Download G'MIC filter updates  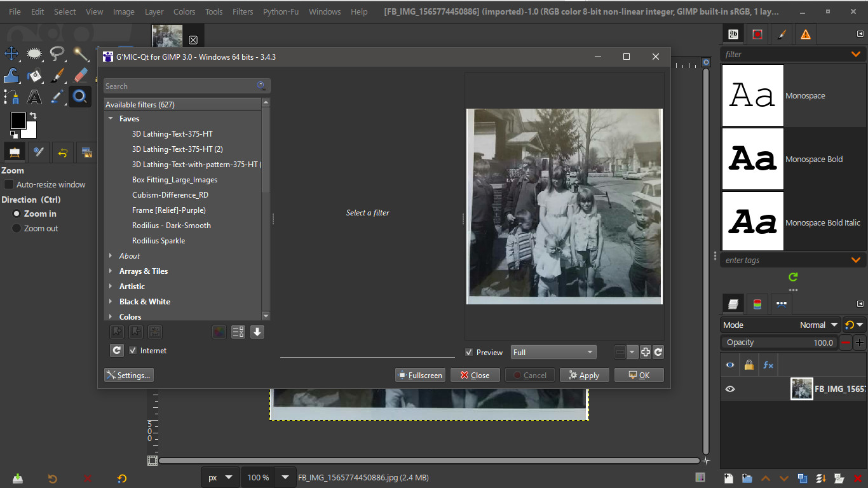click(x=257, y=331)
